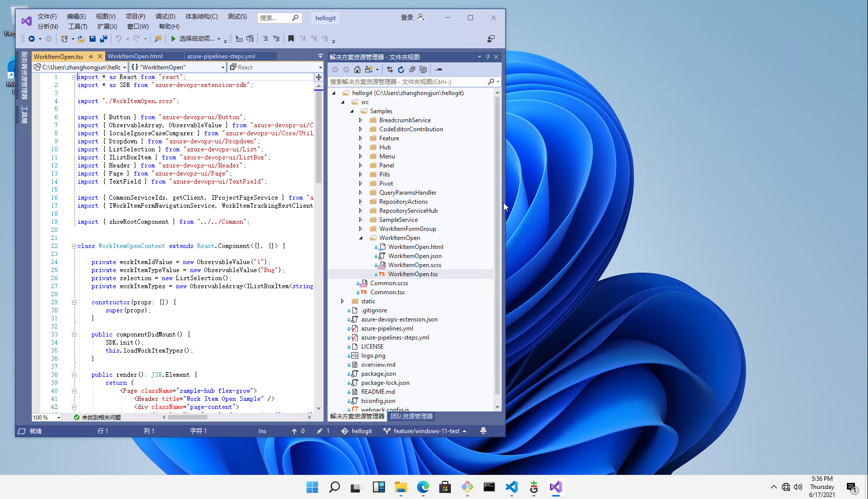Collapse the WorkItemOpenContent class outline

[x=74, y=246]
